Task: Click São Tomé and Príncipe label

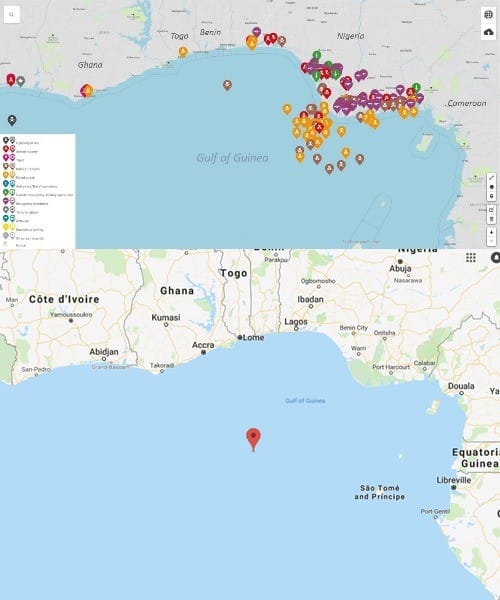Action: pos(379,492)
